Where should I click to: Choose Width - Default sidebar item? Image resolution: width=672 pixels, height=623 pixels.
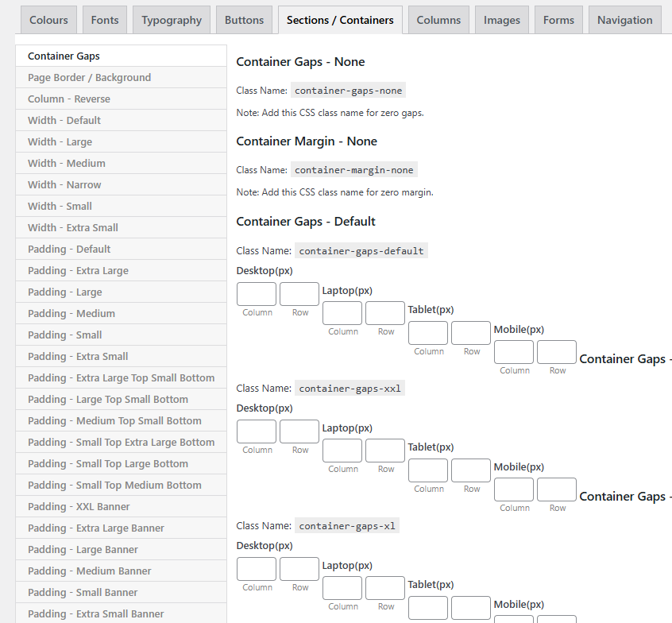point(64,120)
